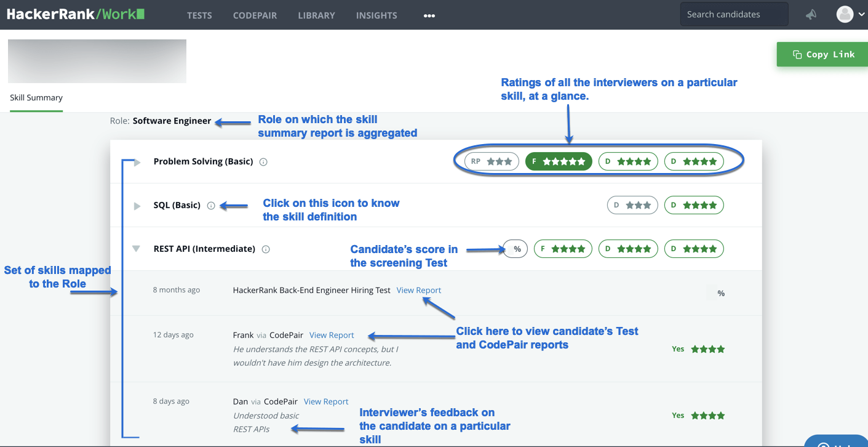
Task: Click Frank's Yes four-star rating
Action: coord(698,348)
